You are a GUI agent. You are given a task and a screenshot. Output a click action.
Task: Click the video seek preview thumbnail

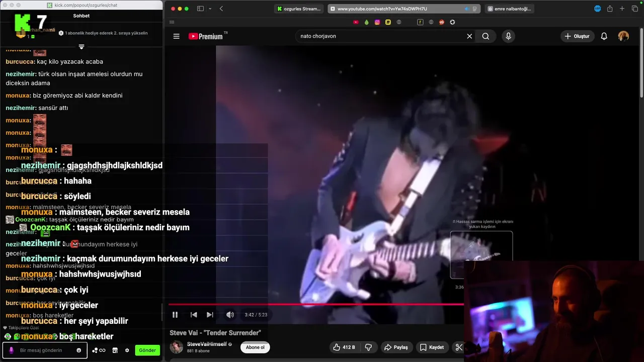pyautogui.click(x=481, y=255)
